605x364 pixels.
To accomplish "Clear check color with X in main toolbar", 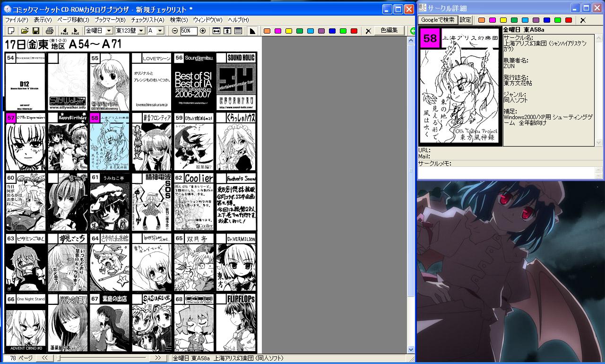I will pos(368,31).
